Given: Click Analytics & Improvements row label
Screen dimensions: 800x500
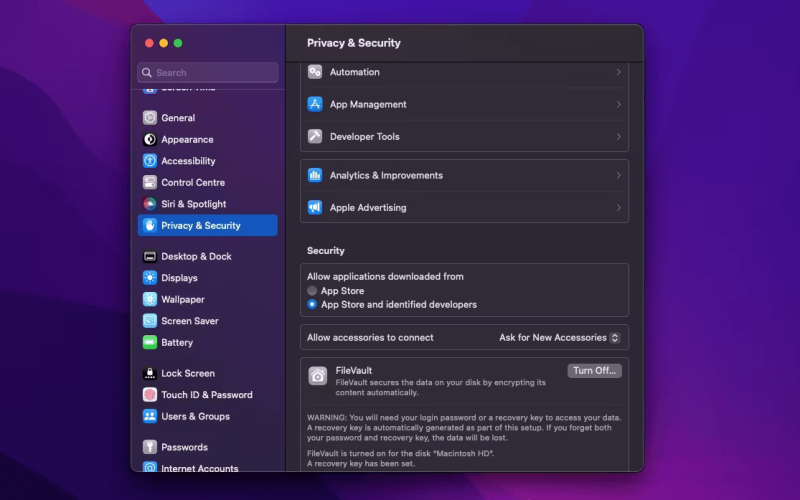Looking at the screenshot, I should (x=386, y=175).
